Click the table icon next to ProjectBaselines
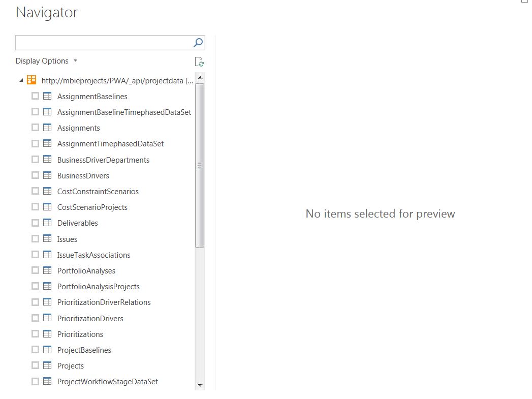532x399 pixels. [48, 350]
